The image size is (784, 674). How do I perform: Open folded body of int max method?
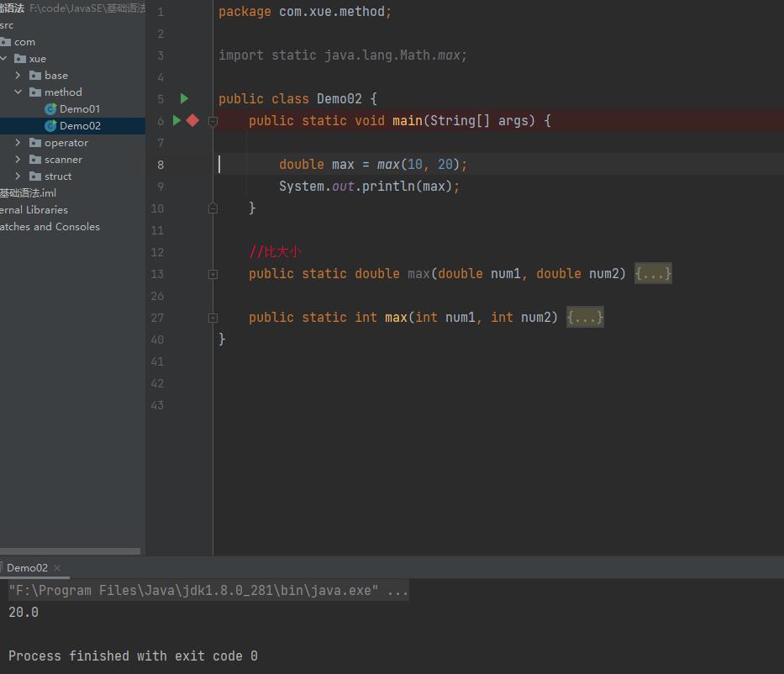click(x=585, y=317)
